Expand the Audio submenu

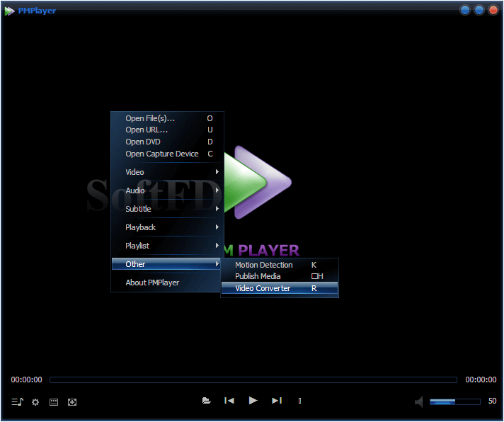click(167, 190)
